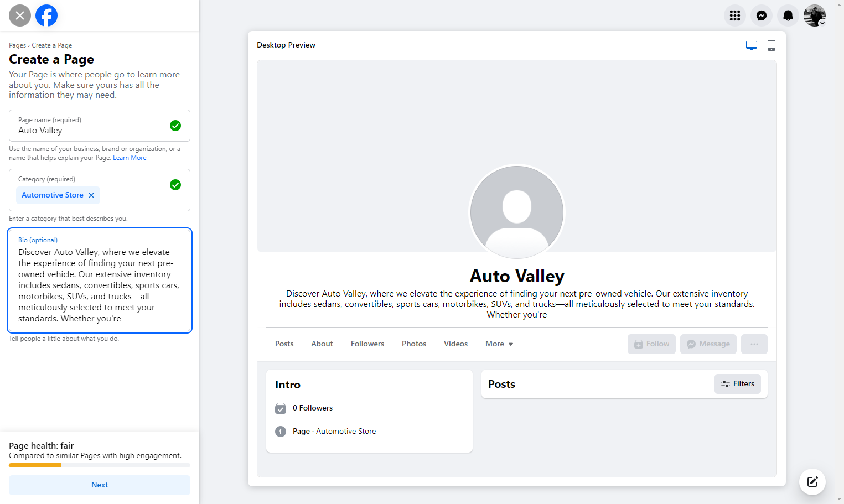
Task: Click the Create a Page breadcrumb text
Action: click(52, 45)
